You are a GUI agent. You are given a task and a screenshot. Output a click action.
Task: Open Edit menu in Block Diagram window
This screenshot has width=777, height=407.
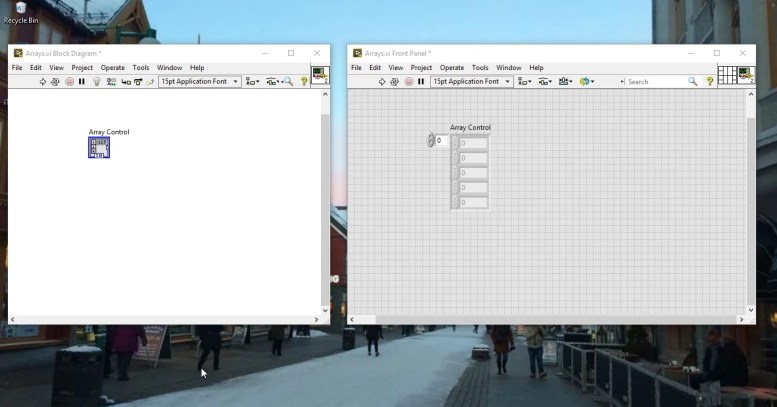pyautogui.click(x=36, y=67)
